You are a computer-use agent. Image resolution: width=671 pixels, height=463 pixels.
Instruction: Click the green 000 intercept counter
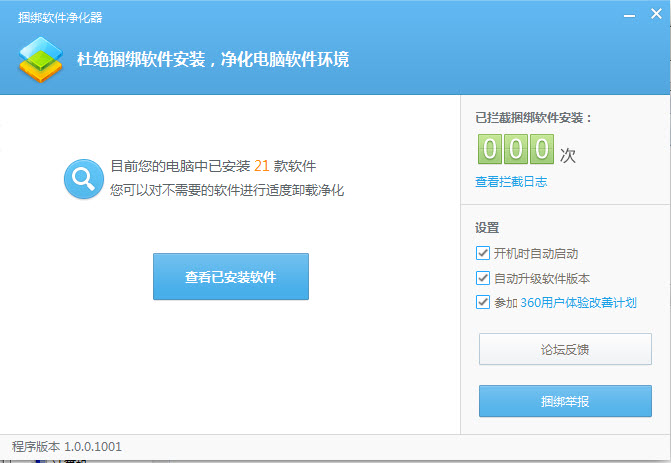[516, 149]
